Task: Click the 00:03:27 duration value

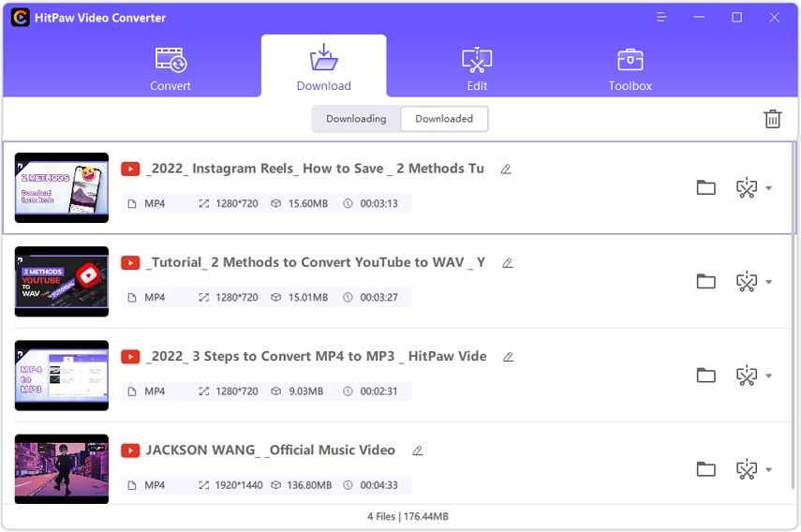Action: tap(378, 298)
